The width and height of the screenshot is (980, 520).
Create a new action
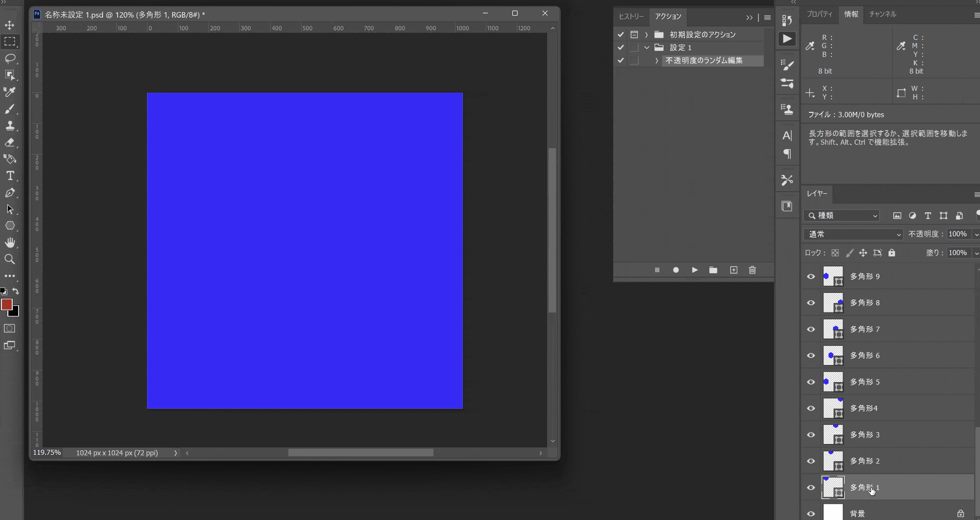point(734,270)
